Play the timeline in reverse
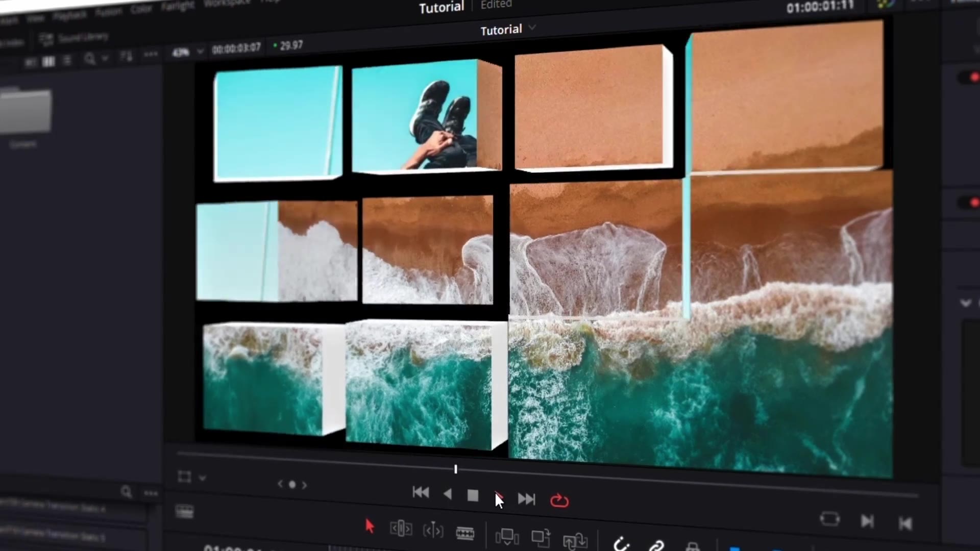The width and height of the screenshot is (980, 551). click(x=448, y=494)
